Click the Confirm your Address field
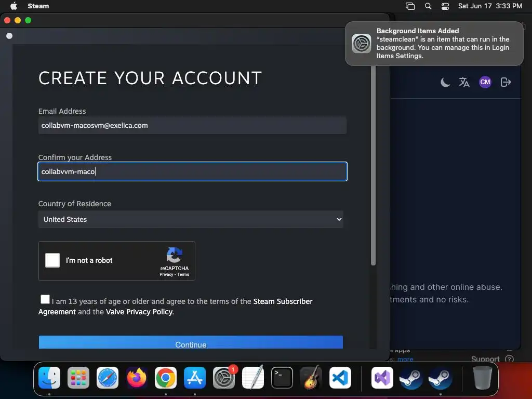Image resolution: width=532 pixels, height=399 pixels. pos(192,171)
